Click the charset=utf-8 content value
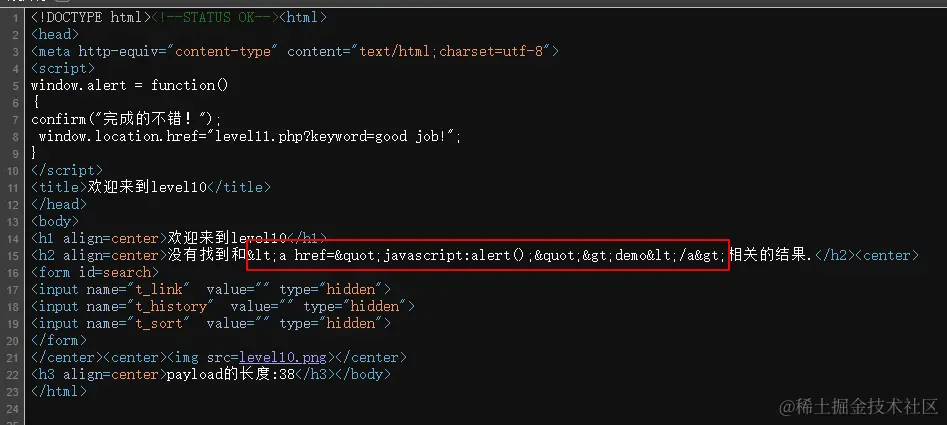 [x=492, y=51]
